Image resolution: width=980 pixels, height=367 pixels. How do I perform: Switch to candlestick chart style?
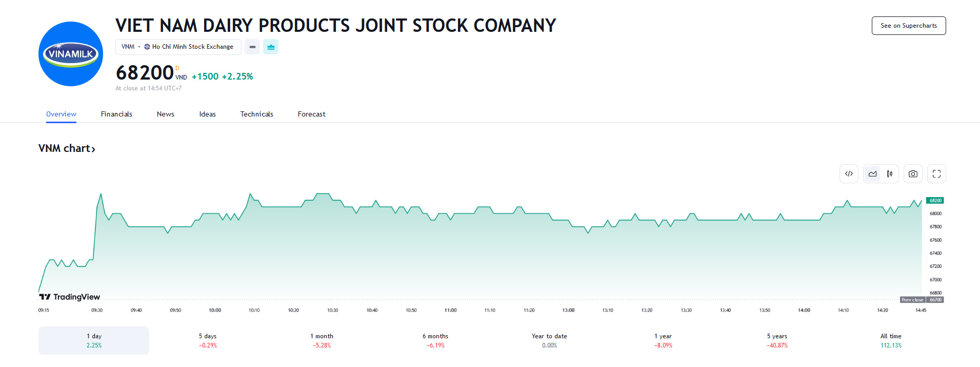coord(890,174)
